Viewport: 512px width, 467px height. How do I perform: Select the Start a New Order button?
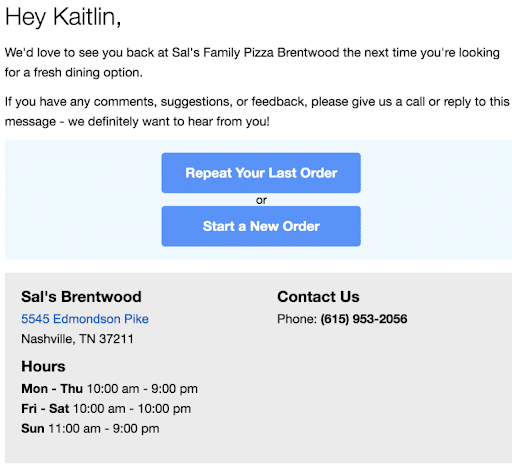tap(261, 226)
